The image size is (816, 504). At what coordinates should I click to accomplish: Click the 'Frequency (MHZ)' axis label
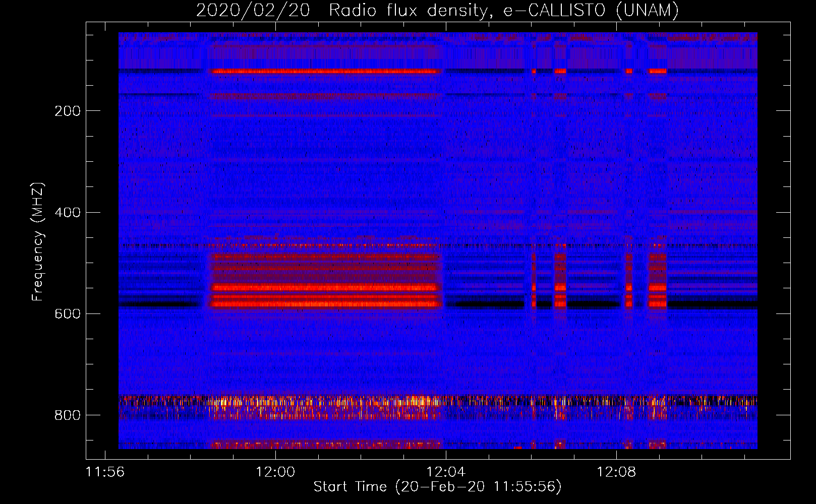pos(38,241)
